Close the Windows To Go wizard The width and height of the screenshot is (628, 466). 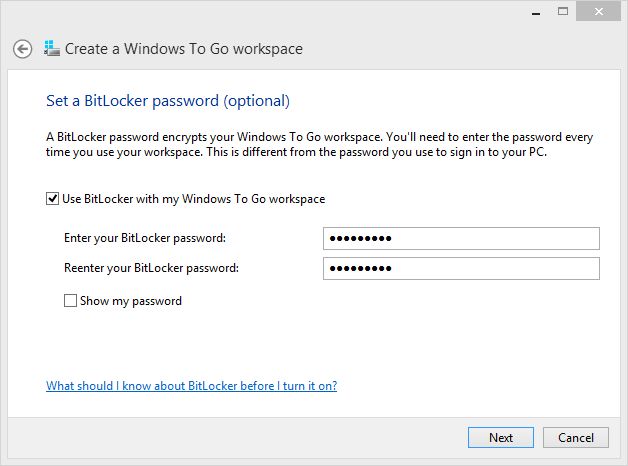598,11
